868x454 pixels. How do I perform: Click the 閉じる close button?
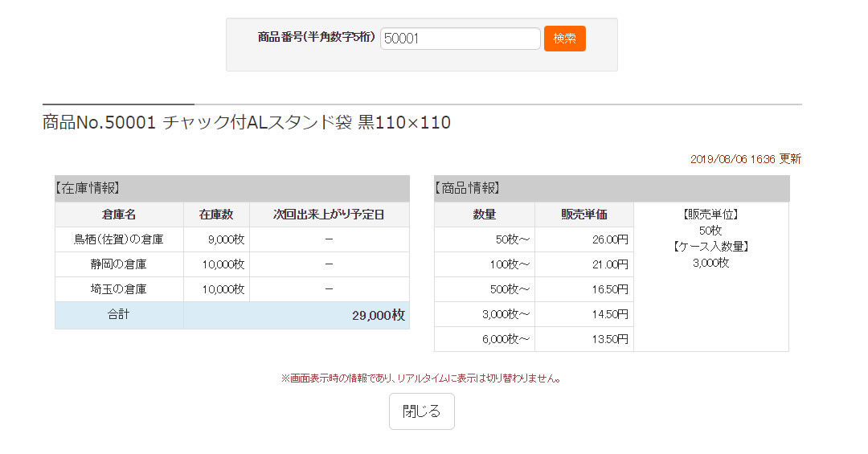pos(422,411)
